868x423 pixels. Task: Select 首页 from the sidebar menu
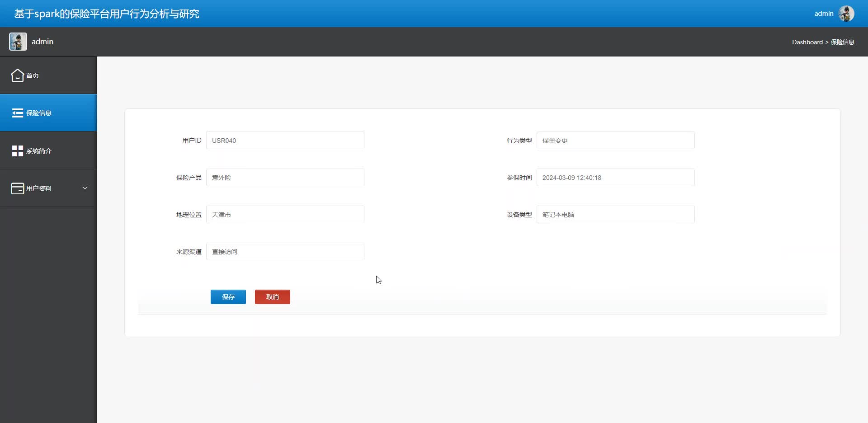click(32, 75)
